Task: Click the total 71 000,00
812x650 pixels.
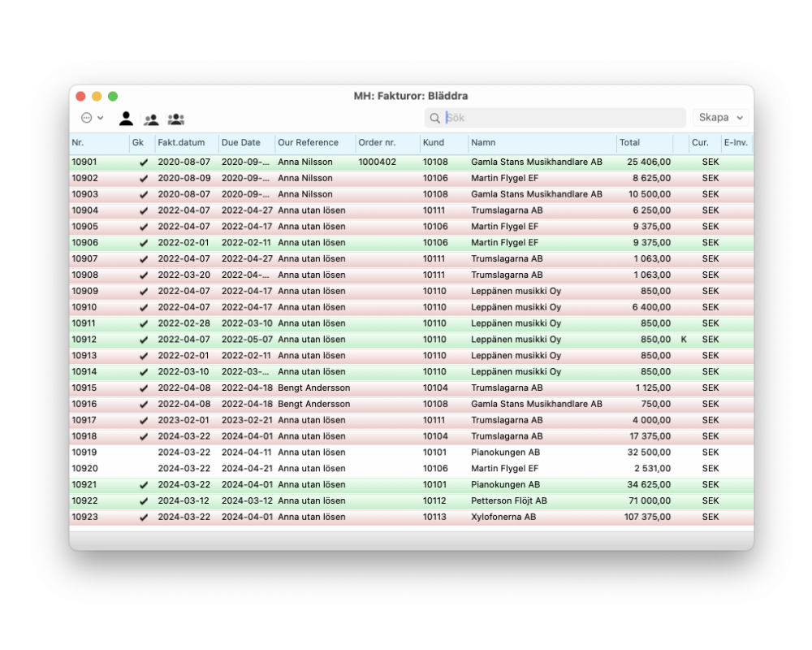Action: point(650,500)
